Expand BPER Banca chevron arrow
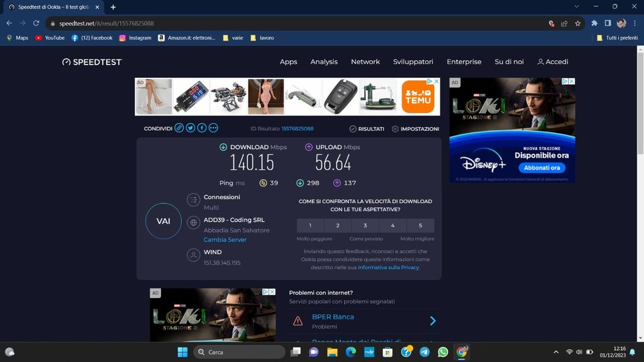Image resolution: width=644 pixels, height=362 pixels. point(433,321)
